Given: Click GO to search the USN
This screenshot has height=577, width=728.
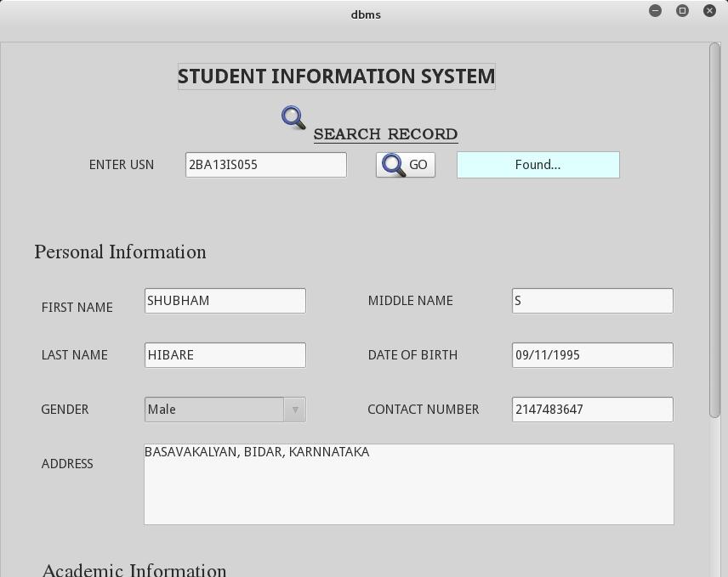Looking at the screenshot, I should [x=406, y=165].
